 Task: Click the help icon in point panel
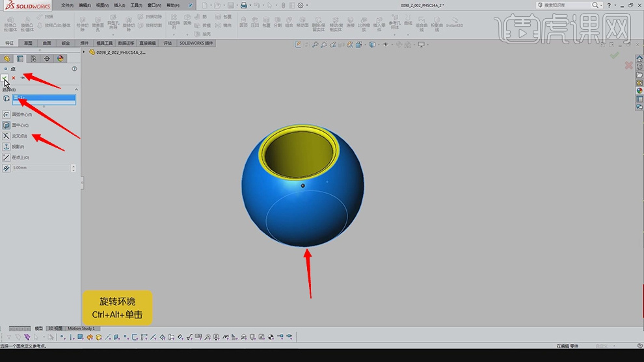[74, 68]
